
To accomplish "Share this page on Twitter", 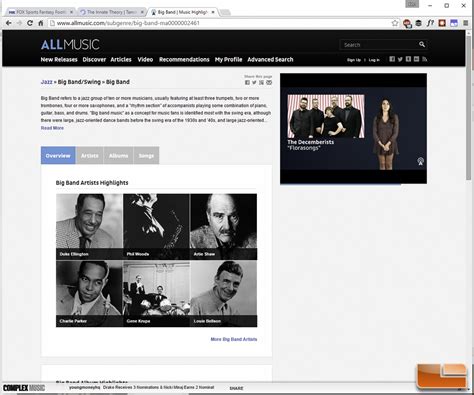I will point(254,82).
